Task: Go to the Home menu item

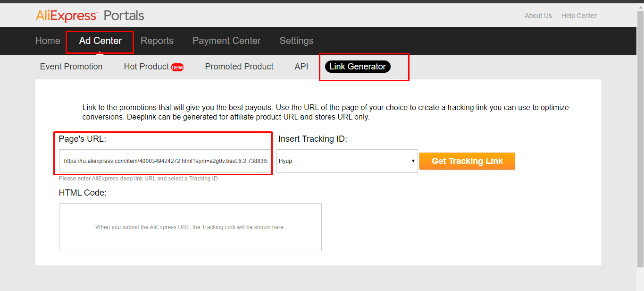Action: click(x=48, y=41)
